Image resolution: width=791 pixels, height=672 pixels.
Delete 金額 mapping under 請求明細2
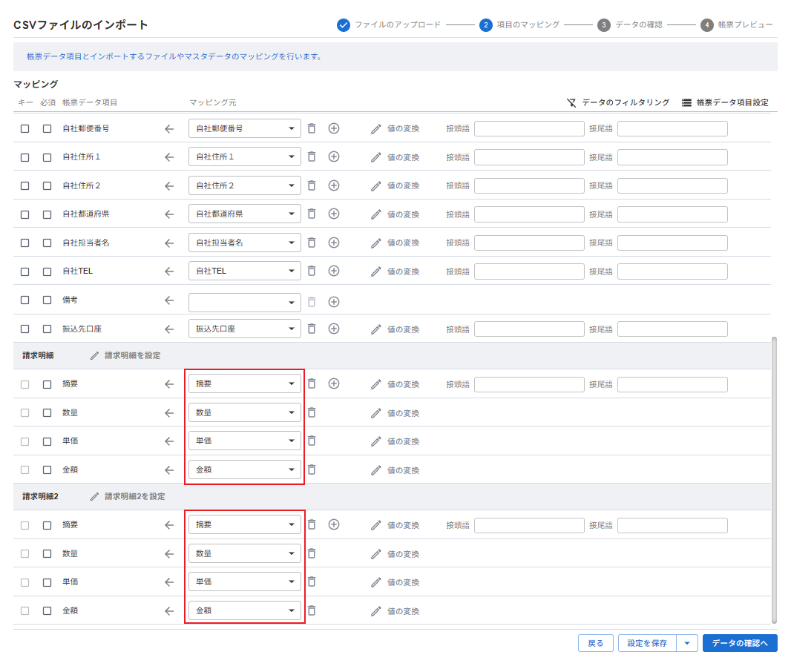312,610
